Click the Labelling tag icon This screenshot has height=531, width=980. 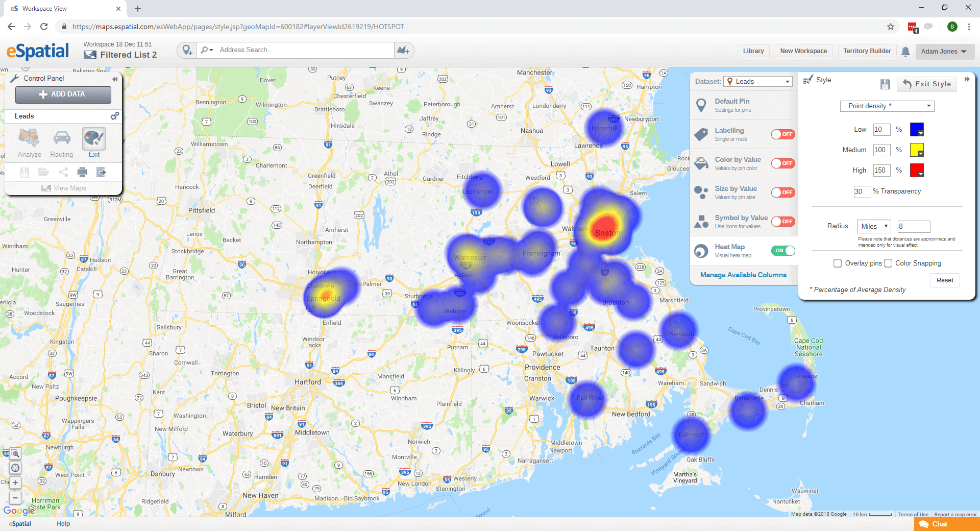click(x=701, y=134)
